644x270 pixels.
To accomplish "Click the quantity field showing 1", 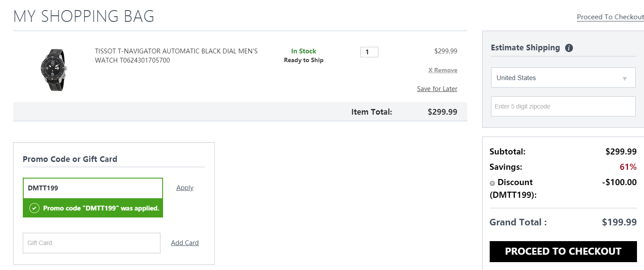I will click(369, 52).
